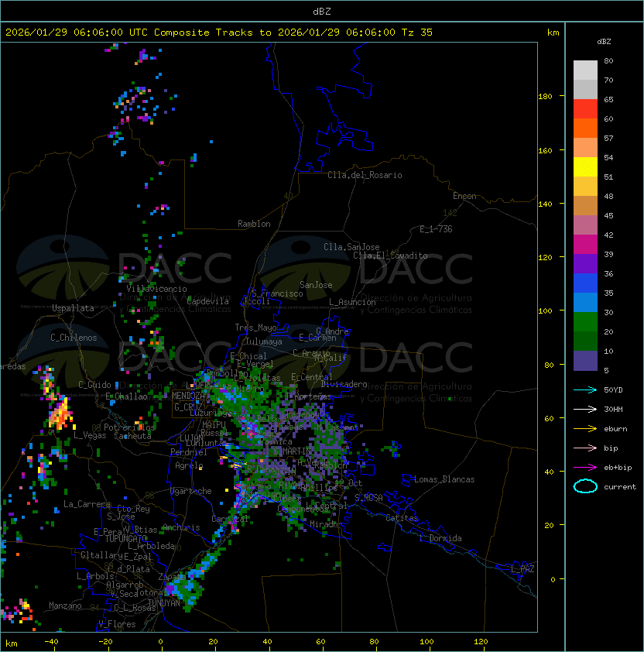
Task: Click the 'Clla.El_Cavadito' map label
Action: point(390,256)
